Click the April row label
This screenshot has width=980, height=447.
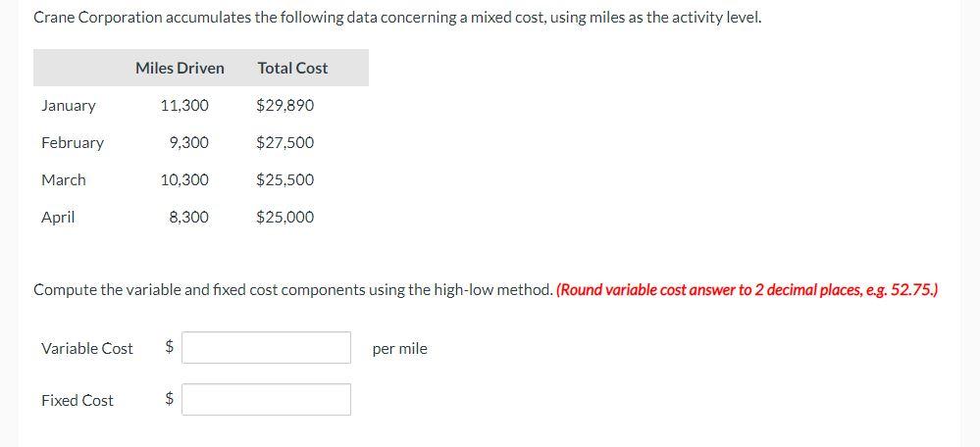coord(58,217)
